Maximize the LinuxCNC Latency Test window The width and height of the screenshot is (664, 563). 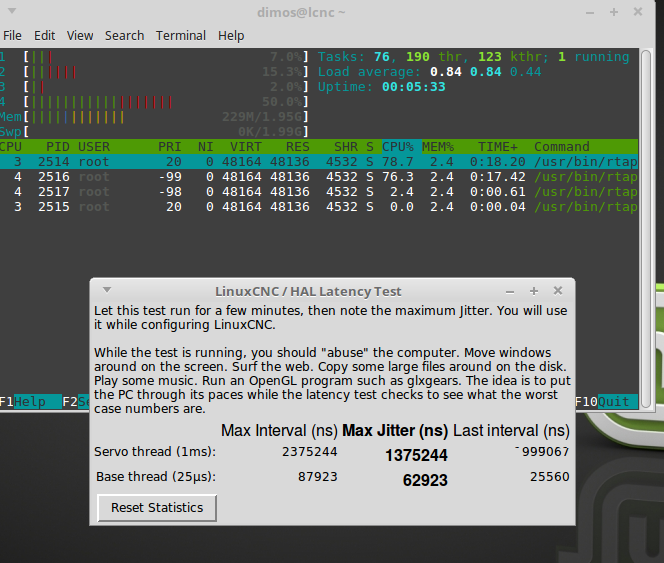pos(534,291)
